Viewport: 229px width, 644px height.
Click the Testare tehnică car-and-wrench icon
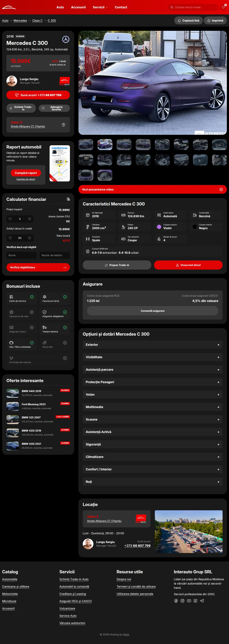click(x=45, y=327)
